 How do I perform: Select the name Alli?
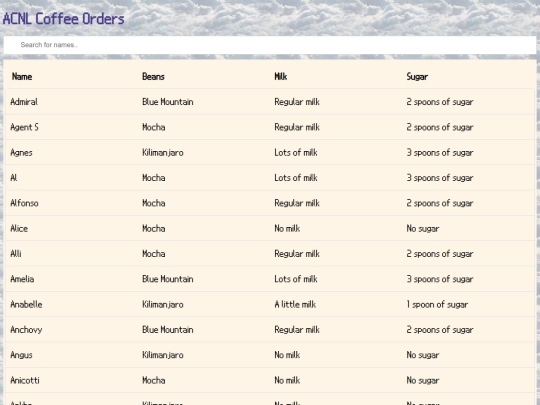click(x=16, y=253)
